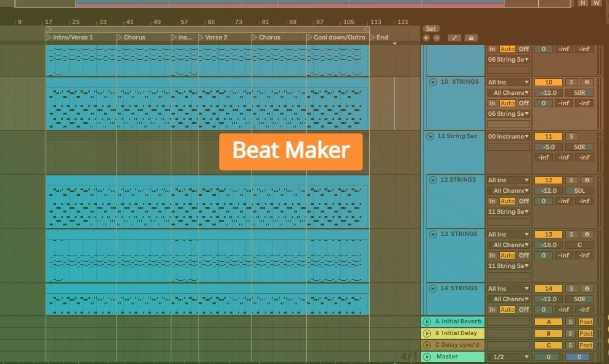Screen dimensions: 609x364
Task: Solo track 13 STRINGS
Action: [x=571, y=235]
